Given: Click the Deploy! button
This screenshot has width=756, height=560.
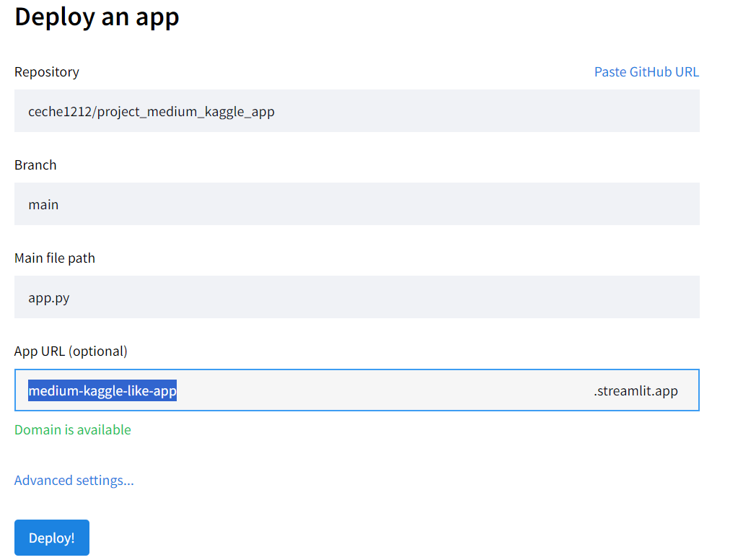Looking at the screenshot, I should tap(52, 538).
